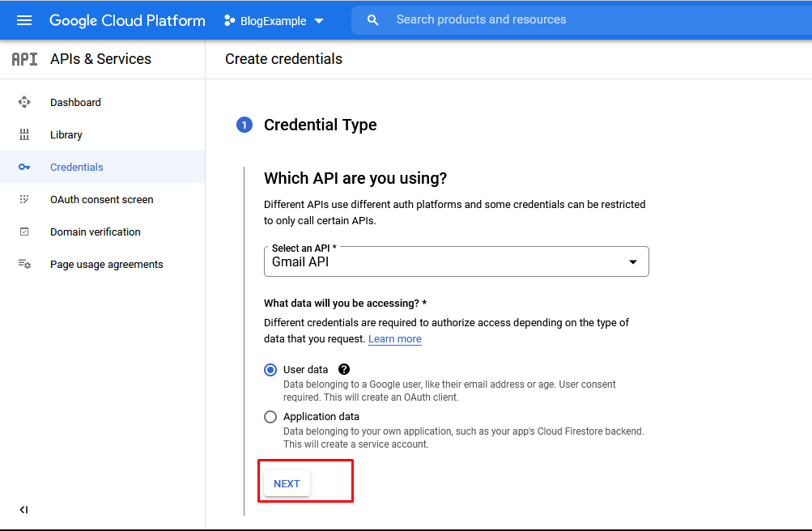
Task: Open the BlogExample project selector dropdown
Action: tap(274, 21)
